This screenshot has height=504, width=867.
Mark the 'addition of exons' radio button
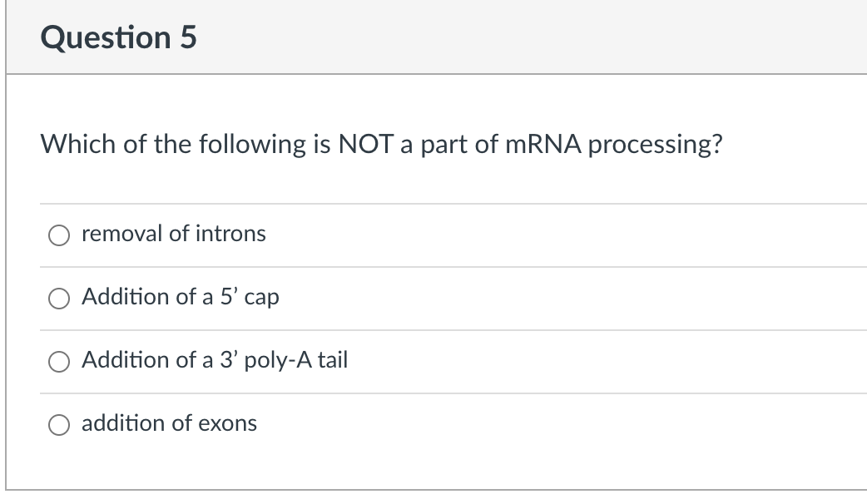coord(61,425)
